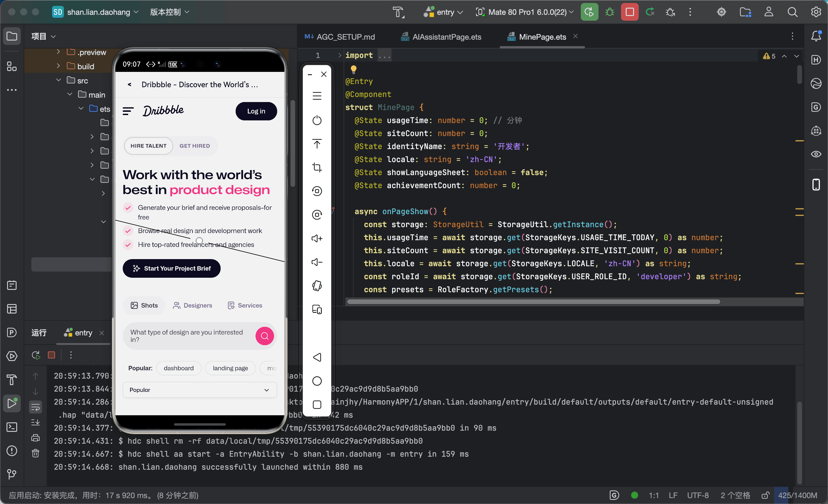Rotate the emulator screen icon
828x504 pixels.
tap(317, 286)
